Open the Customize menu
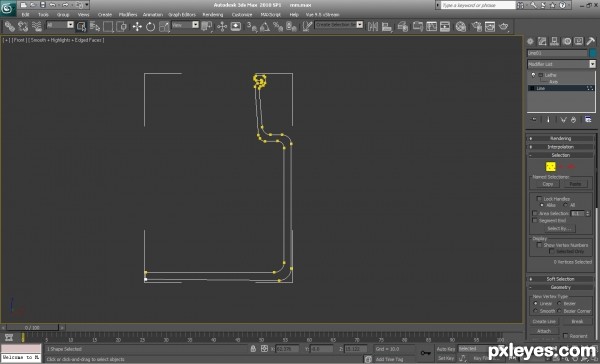 click(x=242, y=15)
